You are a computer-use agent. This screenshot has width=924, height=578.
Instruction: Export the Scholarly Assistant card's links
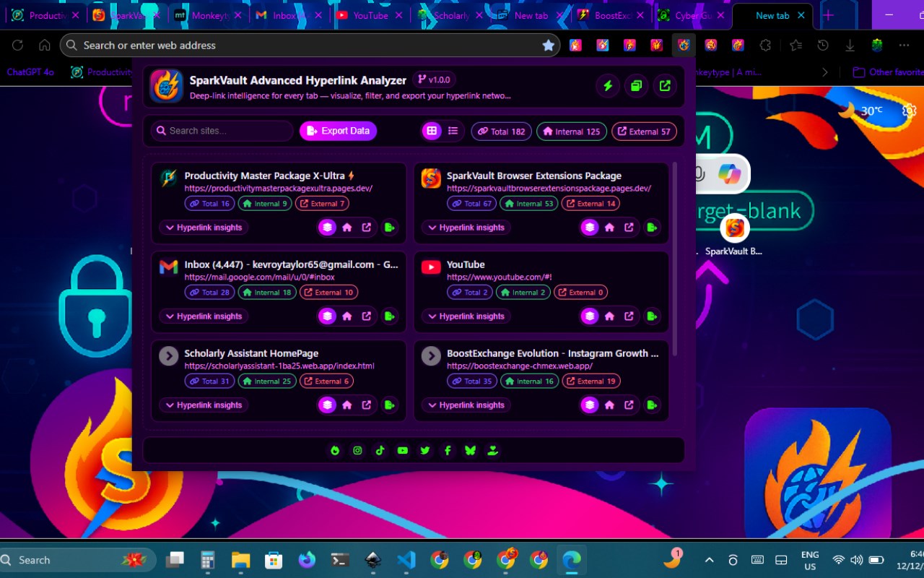[390, 405]
